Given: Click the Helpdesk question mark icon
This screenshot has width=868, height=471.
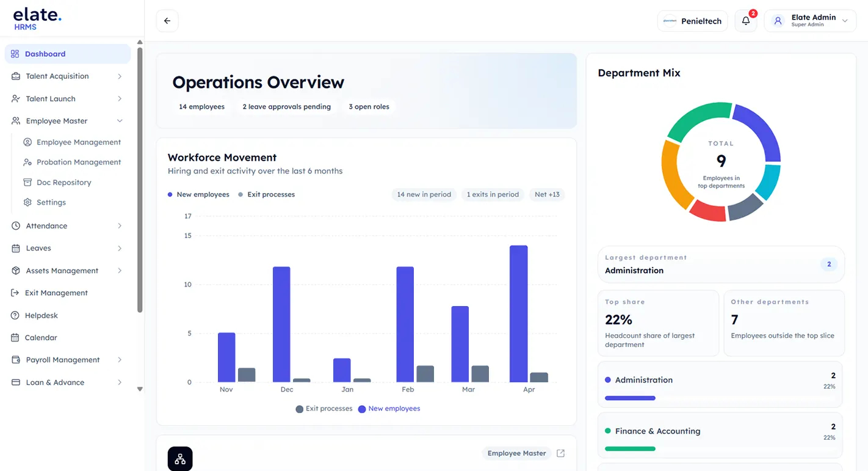Looking at the screenshot, I should [15, 315].
